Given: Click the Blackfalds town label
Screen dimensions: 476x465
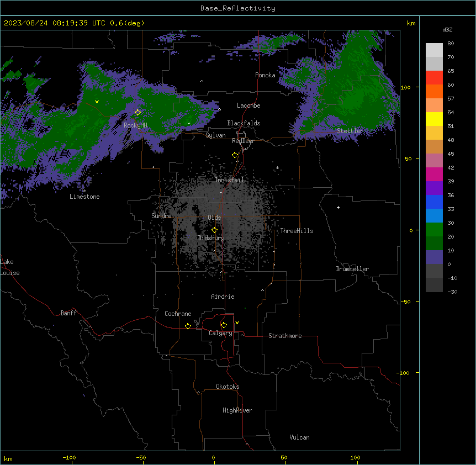Looking at the screenshot, I should [x=244, y=123].
